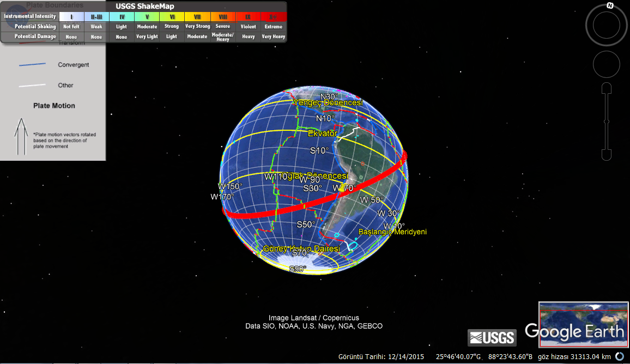Click 'Moderate/Heavy' damage cell
630x364 pixels.
pyautogui.click(x=222, y=37)
